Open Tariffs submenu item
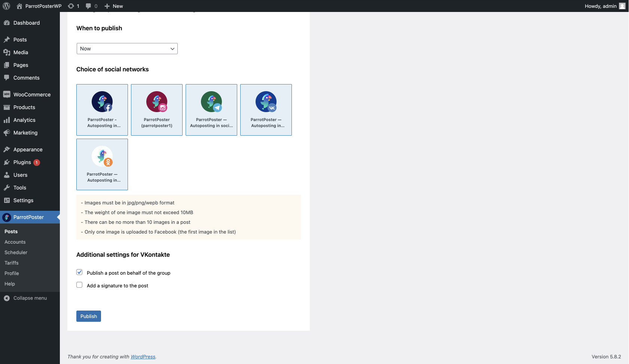The image size is (629, 364). [12, 263]
